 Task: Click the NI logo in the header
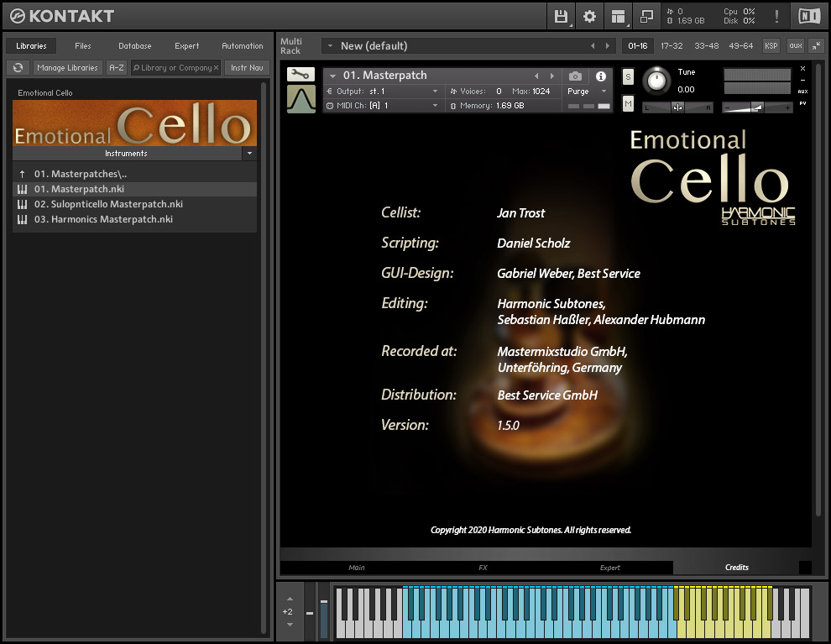[x=808, y=16]
